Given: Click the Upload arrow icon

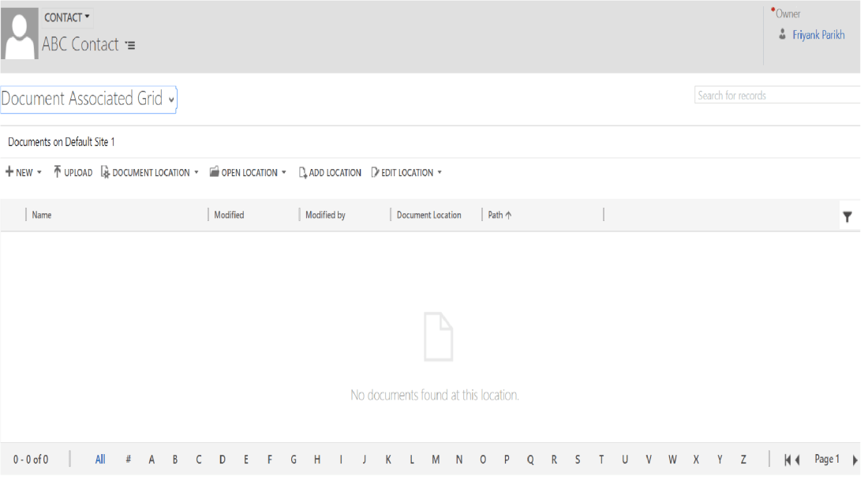Looking at the screenshot, I should (x=58, y=172).
